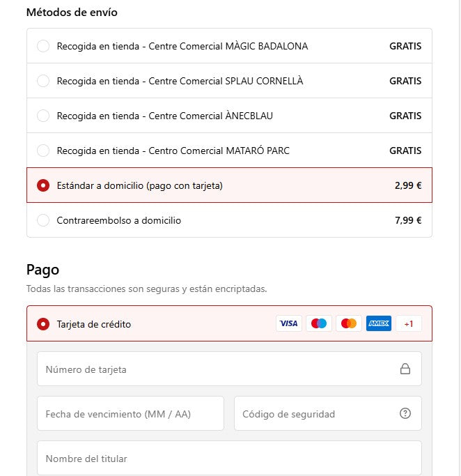
Task: Select Tarjeta de crédito payment method
Action: 43,323
